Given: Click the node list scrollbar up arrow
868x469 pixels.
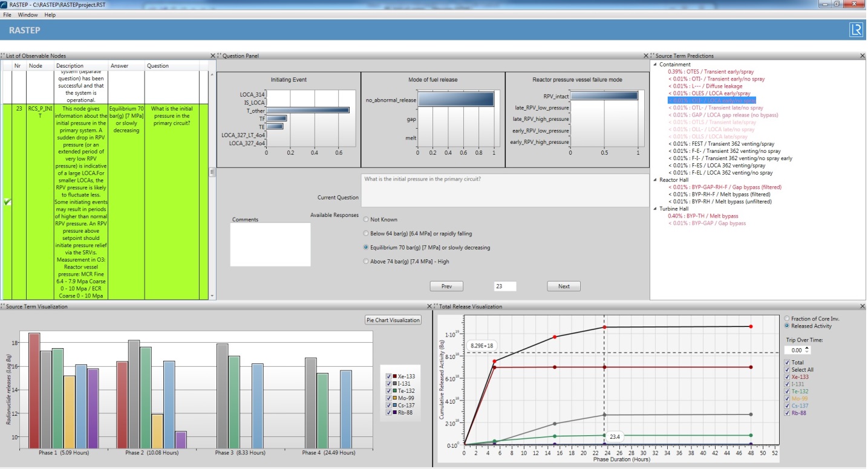Looking at the screenshot, I should [212, 76].
